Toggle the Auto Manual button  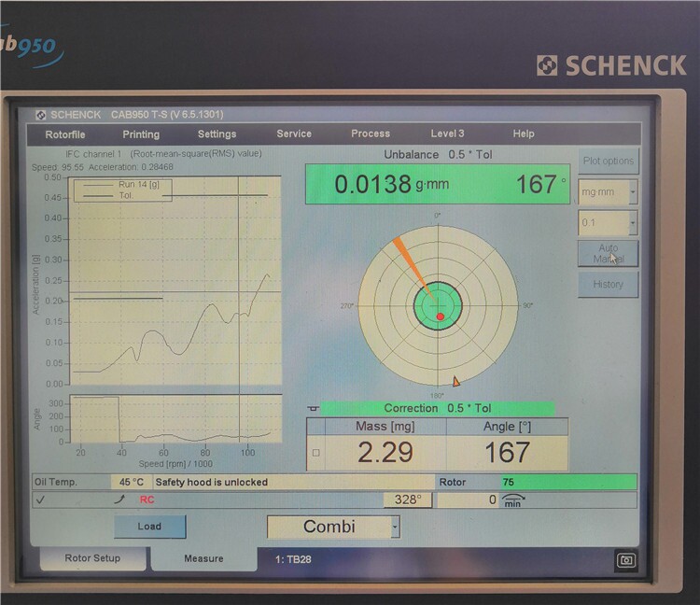[608, 253]
